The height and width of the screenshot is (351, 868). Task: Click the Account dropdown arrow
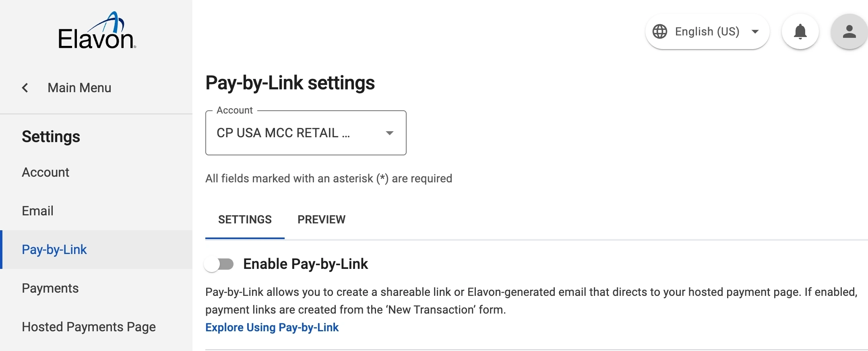click(x=389, y=133)
